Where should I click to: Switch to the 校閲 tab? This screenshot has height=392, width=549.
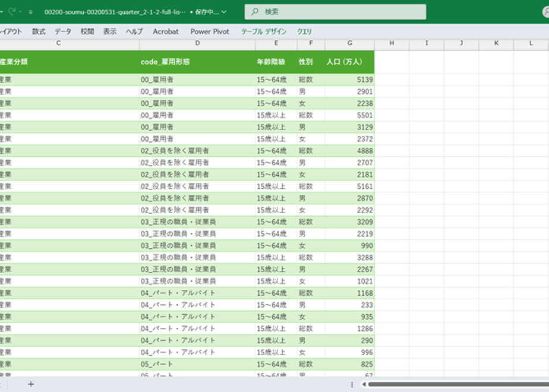point(87,31)
